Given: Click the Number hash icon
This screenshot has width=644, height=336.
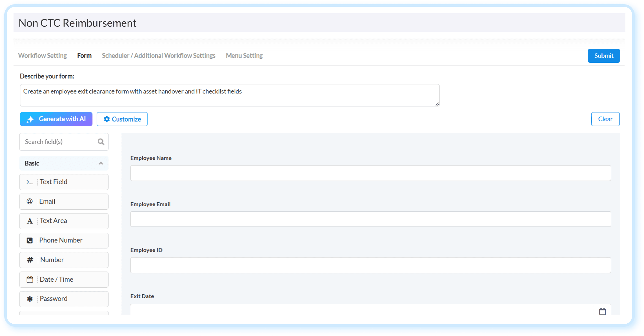Looking at the screenshot, I should pos(30,260).
